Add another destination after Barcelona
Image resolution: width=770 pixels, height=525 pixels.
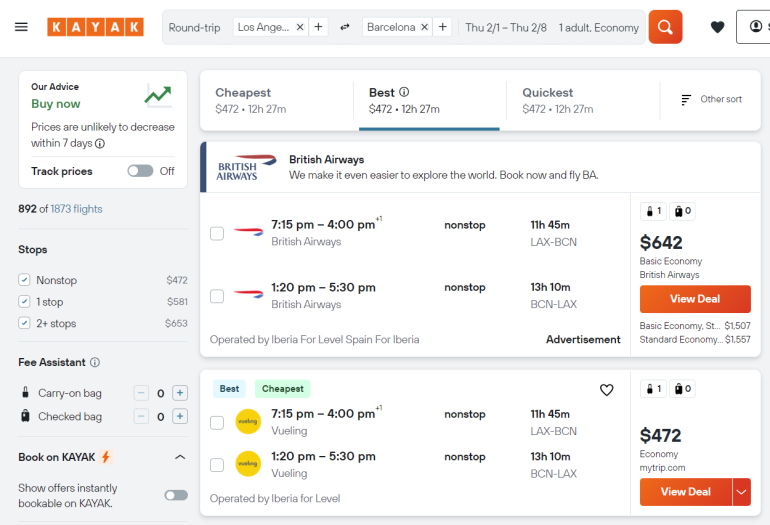(x=443, y=27)
